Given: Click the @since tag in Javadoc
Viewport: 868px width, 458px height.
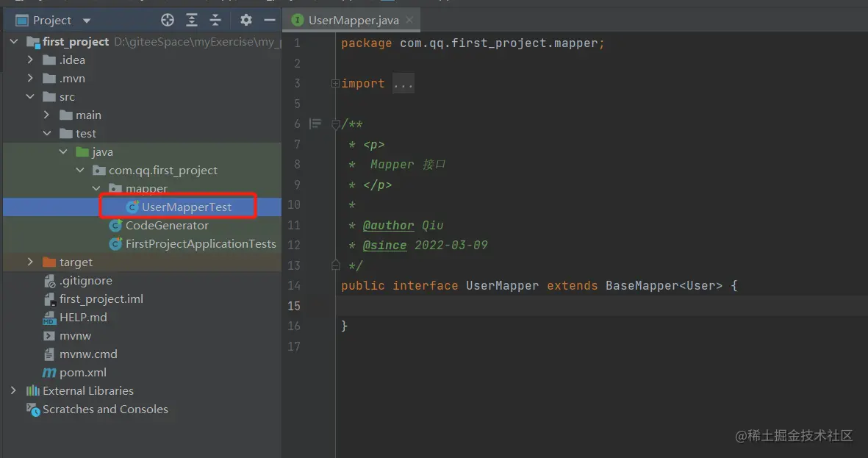Looking at the screenshot, I should point(384,246).
